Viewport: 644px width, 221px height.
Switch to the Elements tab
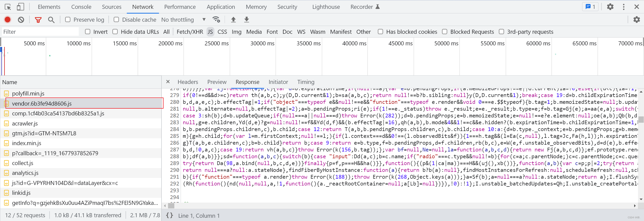click(49, 7)
